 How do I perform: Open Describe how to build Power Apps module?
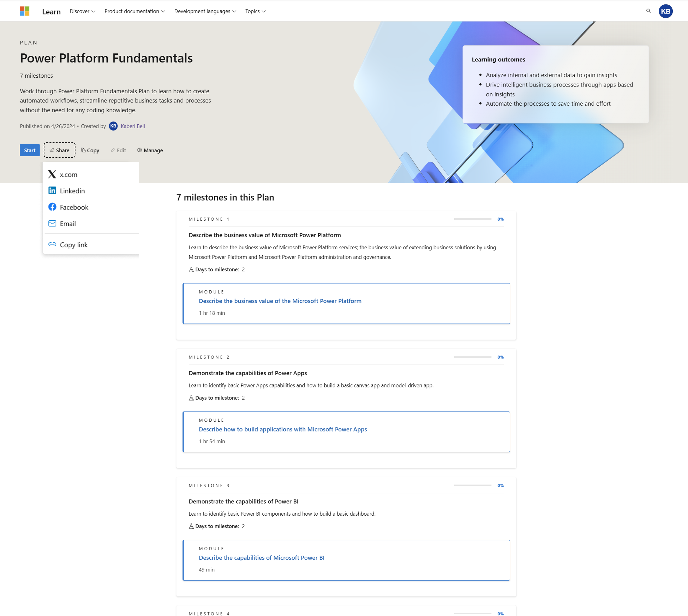coord(283,429)
